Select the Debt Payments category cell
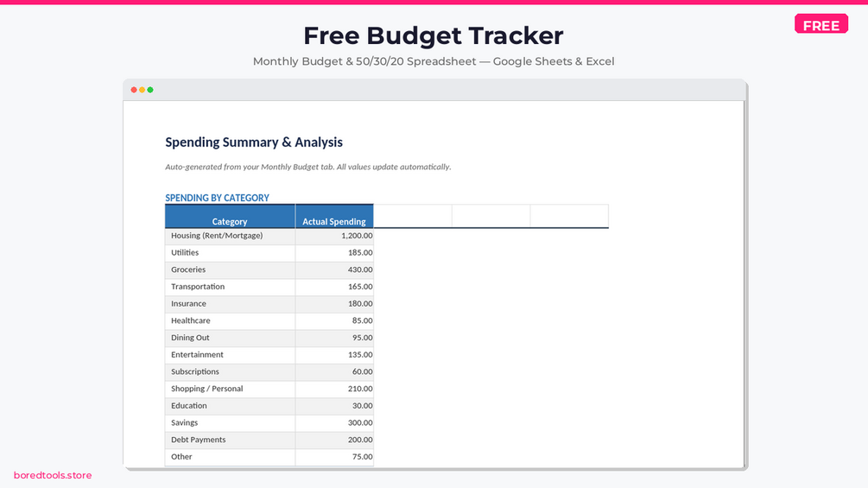The height and width of the screenshot is (488, 868). click(230, 440)
